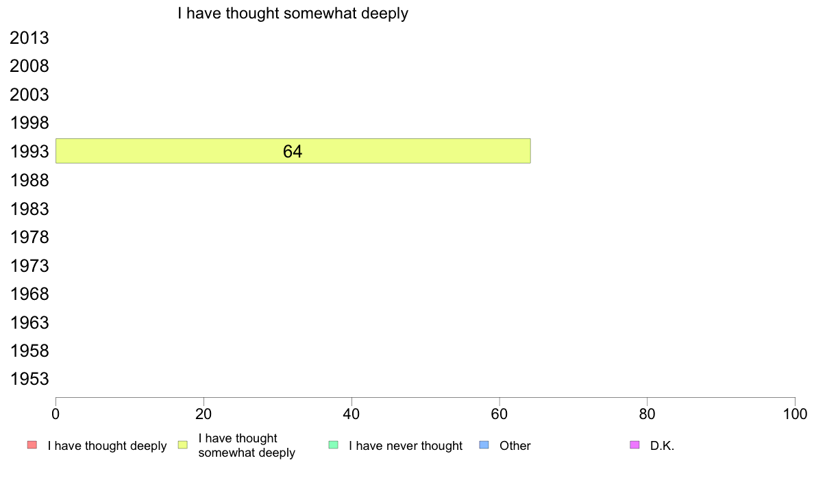Click the 1973 year label
This screenshot has width=814, height=504.
pos(29,266)
